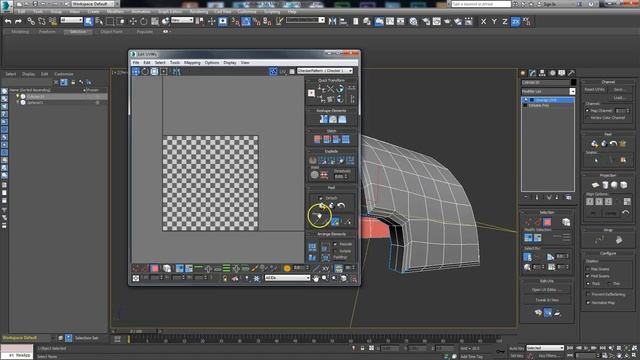Restrict to Z axis in main toolbar

[x=505, y=21]
